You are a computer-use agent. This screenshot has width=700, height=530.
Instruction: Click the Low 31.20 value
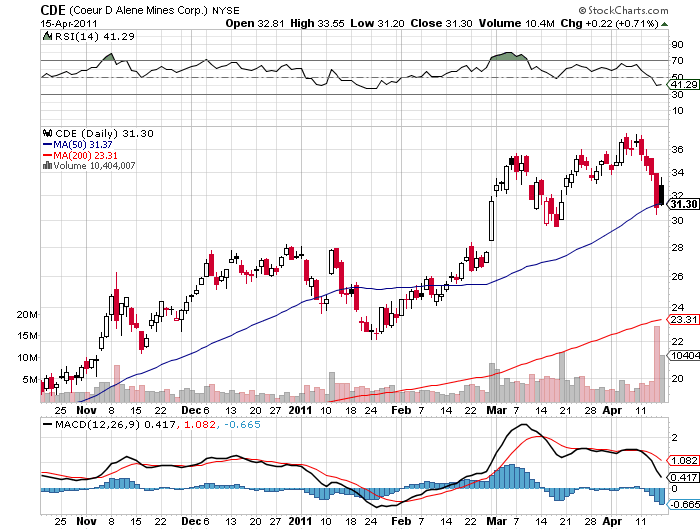click(x=377, y=23)
